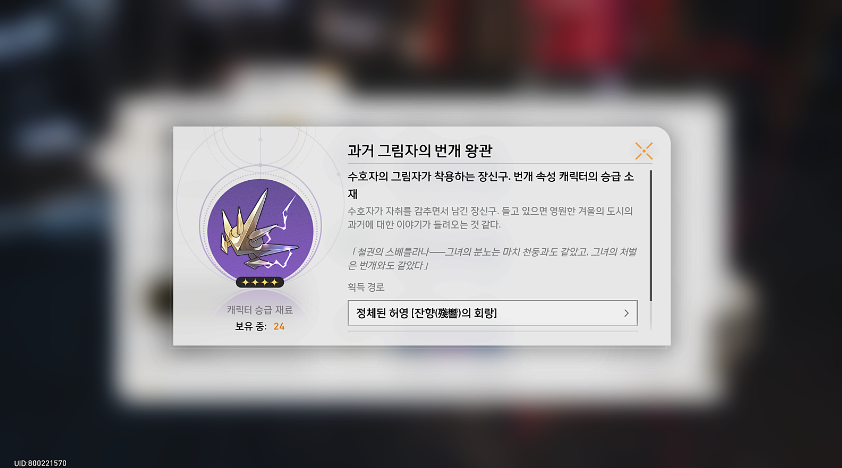Click the chevron arrow on source row
This screenshot has width=842, height=468.
pos(626,313)
